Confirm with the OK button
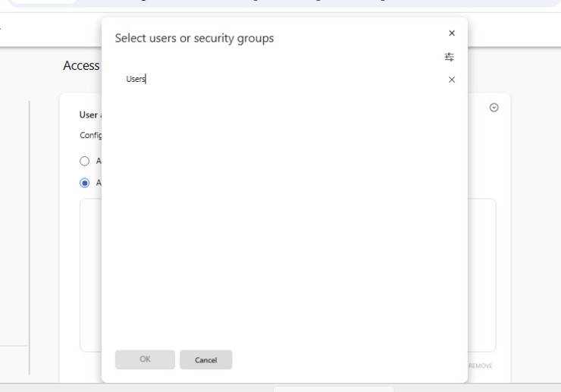The width and height of the screenshot is (561, 392). tap(145, 359)
